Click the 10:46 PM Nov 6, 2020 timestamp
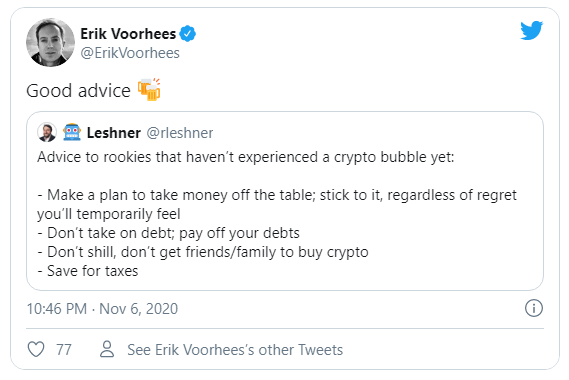The height and width of the screenshot is (380, 569). pyautogui.click(x=102, y=309)
